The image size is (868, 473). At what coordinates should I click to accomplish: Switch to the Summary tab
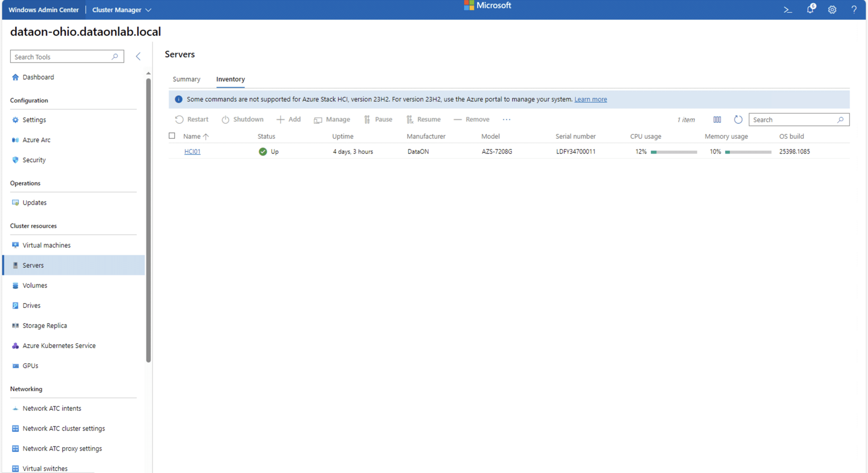(x=186, y=79)
